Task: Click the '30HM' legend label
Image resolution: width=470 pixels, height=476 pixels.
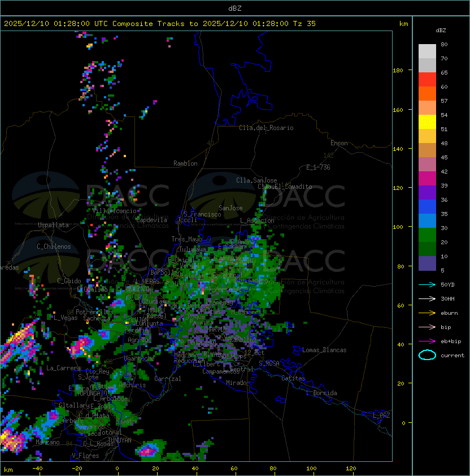Action: [x=447, y=298]
